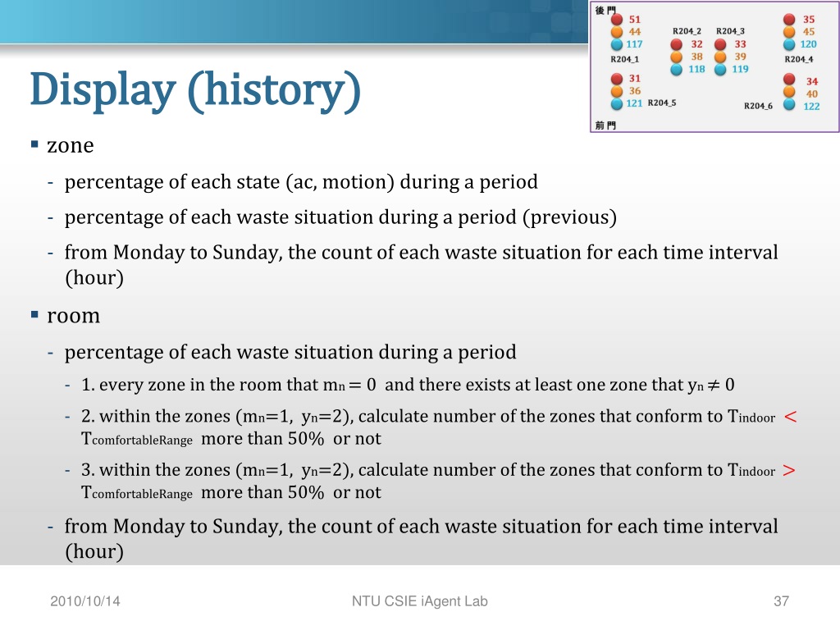The image size is (840, 630).
Task: Click the orange sensor dot labeled 44
Action: tap(617, 32)
